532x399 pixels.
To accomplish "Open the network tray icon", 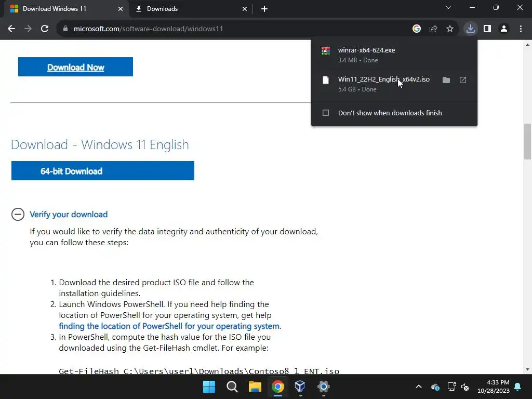I will (x=451, y=387).
